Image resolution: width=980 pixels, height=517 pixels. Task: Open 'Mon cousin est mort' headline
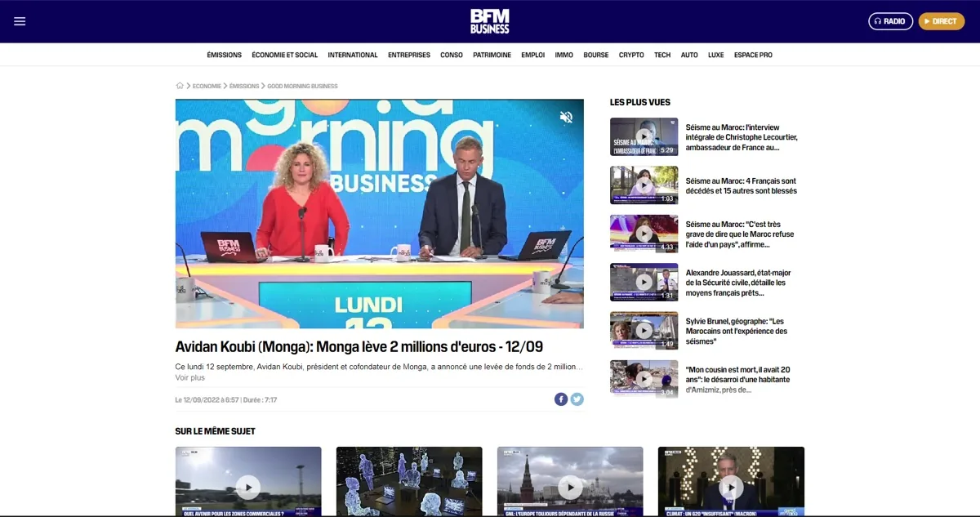pyautogui.click(x=738, y=379)
